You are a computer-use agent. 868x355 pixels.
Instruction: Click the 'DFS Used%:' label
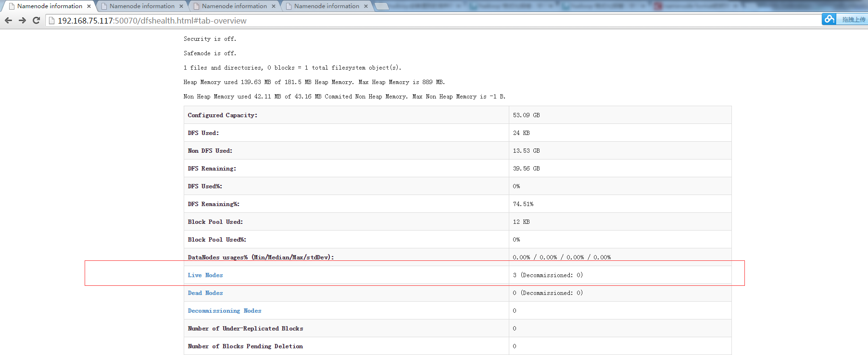click(x=205, y=186)
